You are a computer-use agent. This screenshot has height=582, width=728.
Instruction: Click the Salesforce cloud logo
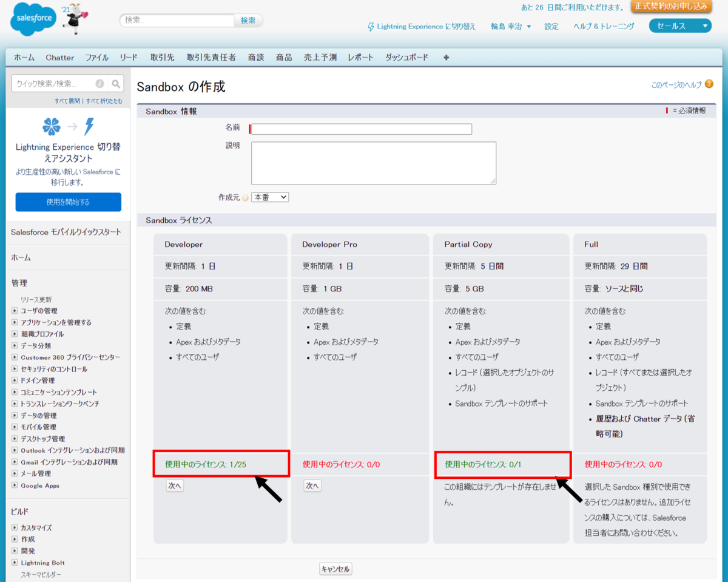coord(33,19)
